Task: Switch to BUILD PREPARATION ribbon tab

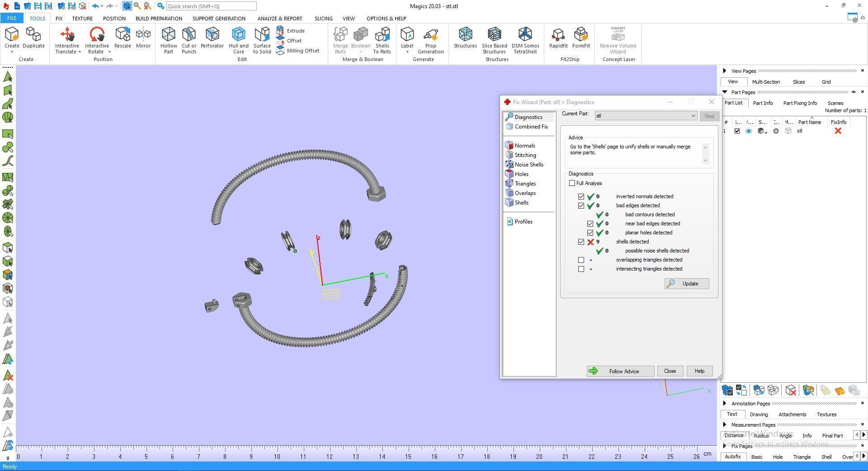Action: [x=159, y=19]
